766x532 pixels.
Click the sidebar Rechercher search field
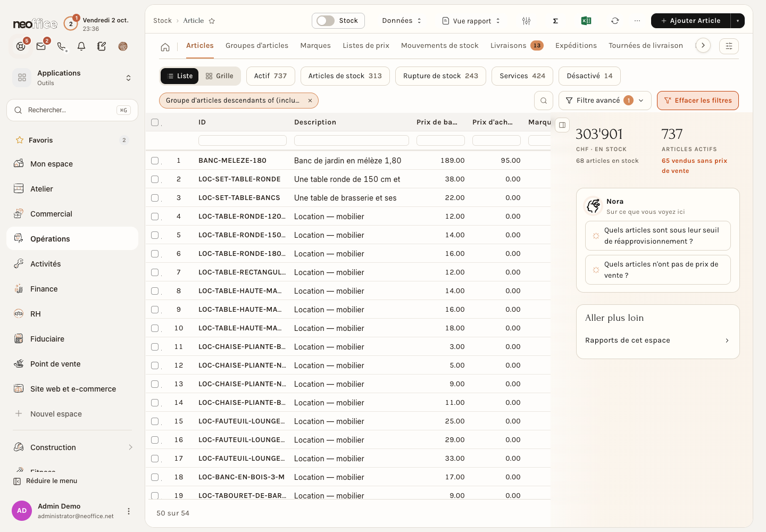click(x=72, y=110)
